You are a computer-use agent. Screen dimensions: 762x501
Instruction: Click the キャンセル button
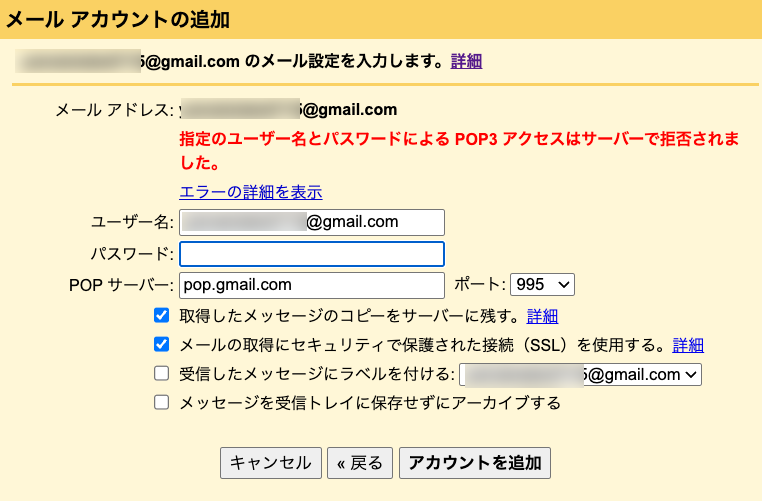tap(271, 462)
